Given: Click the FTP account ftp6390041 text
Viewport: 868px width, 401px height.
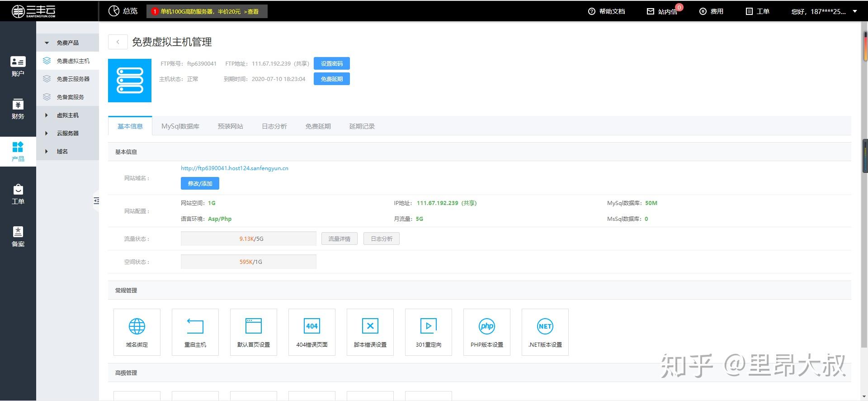Looking at the screenshot, I should point(202,64).
